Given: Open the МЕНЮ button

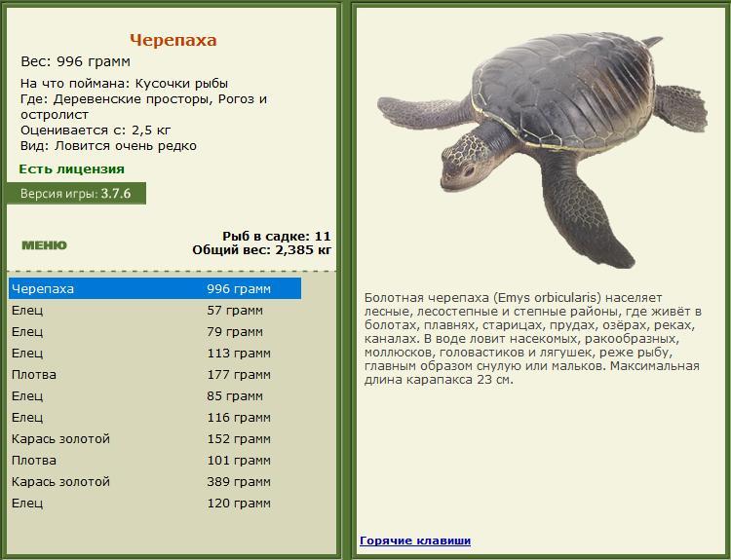Looking at the screenshot, I should [44, 245].
